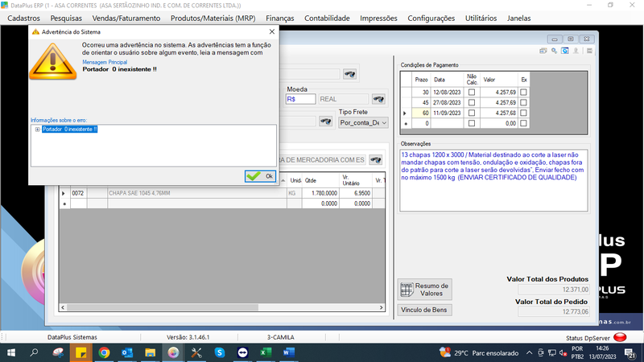Viewport: 644px width, 362px height.
Task: Open Google Chrome from the taskbar
Action: (x=105, y=352)
